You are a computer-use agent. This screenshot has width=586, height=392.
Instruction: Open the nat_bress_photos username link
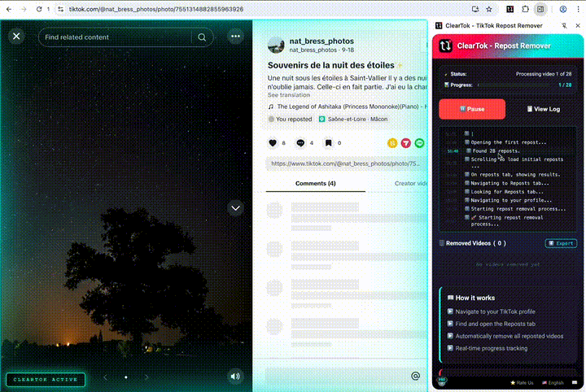321,41
